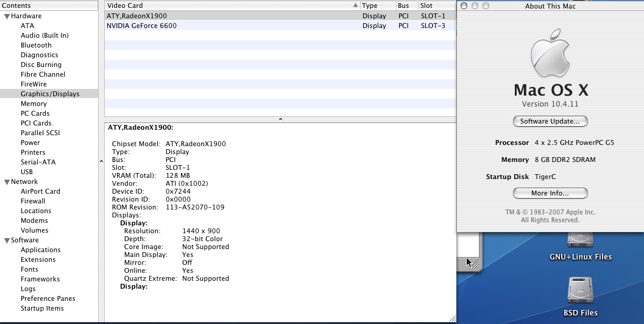The width and height of the screenshot is (644, 324).
Task: Collapse the Software section
Action: click(x=7, y=241)
